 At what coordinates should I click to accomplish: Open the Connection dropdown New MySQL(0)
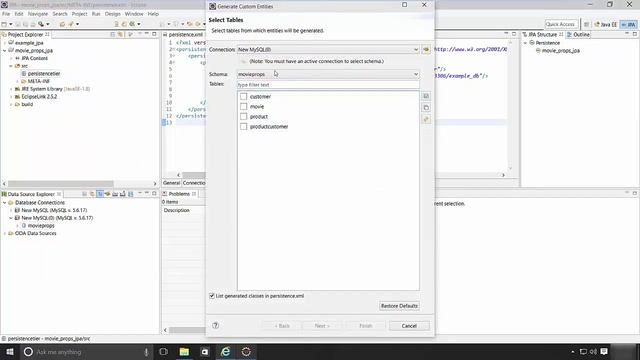pyautogui.click(x=328, y=49)
